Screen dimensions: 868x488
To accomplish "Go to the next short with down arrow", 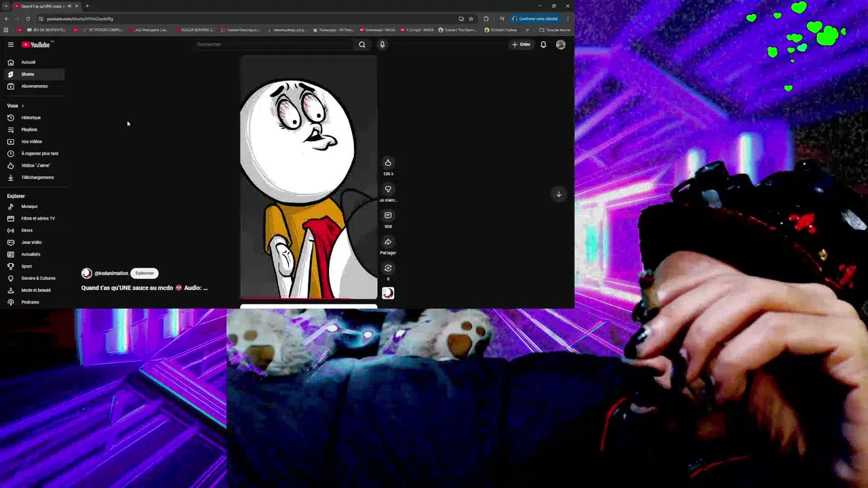I will point(559,194).
